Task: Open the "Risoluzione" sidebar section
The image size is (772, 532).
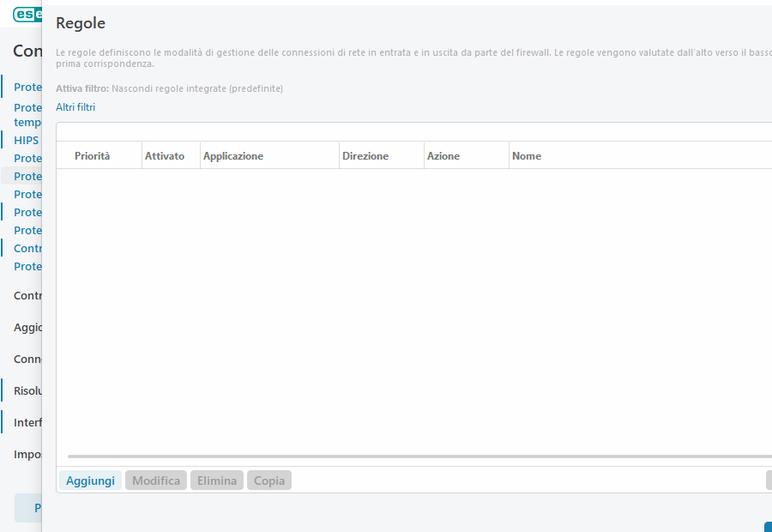Action: 27,390
